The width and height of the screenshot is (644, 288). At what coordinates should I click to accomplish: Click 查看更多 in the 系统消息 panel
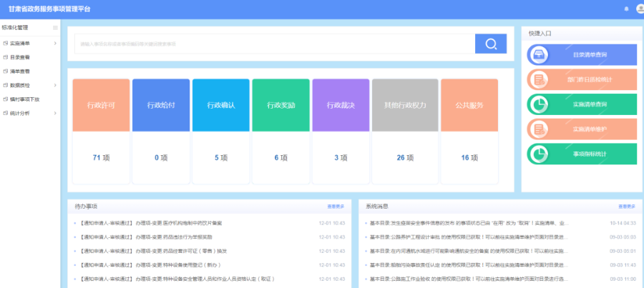click(x=627, y=207)
